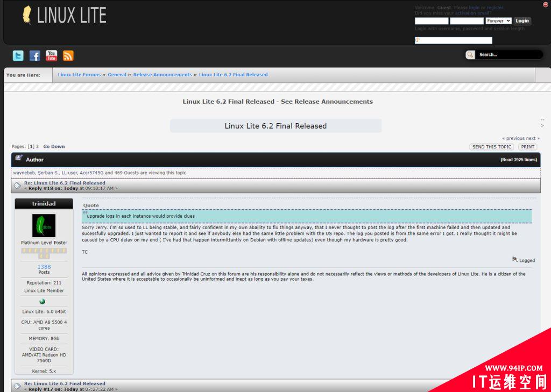Open Reply #17 post title link
The image size is (551, 392).
(x=65, y=383)
